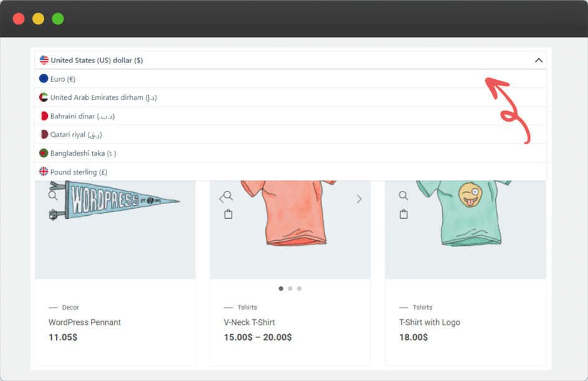Click quick view magnifier on WordPress Pennant
588x381 pixels.
pos(53,196)
